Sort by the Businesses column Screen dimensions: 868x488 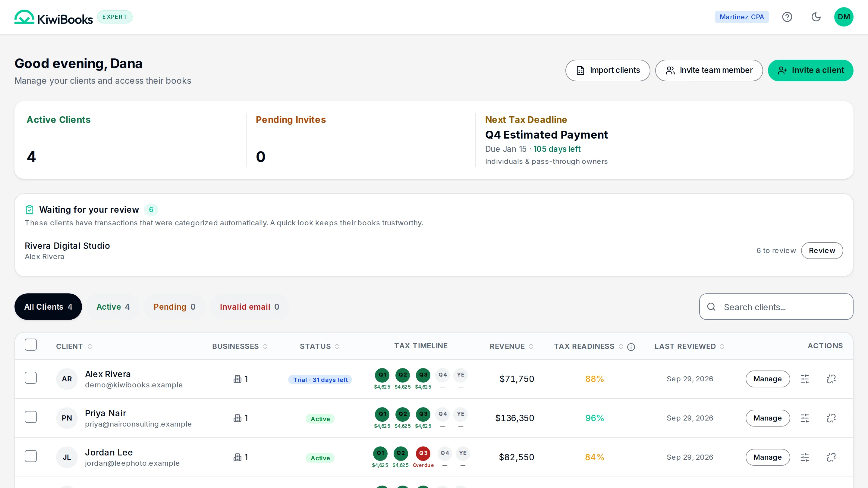(x=240, y=346)
